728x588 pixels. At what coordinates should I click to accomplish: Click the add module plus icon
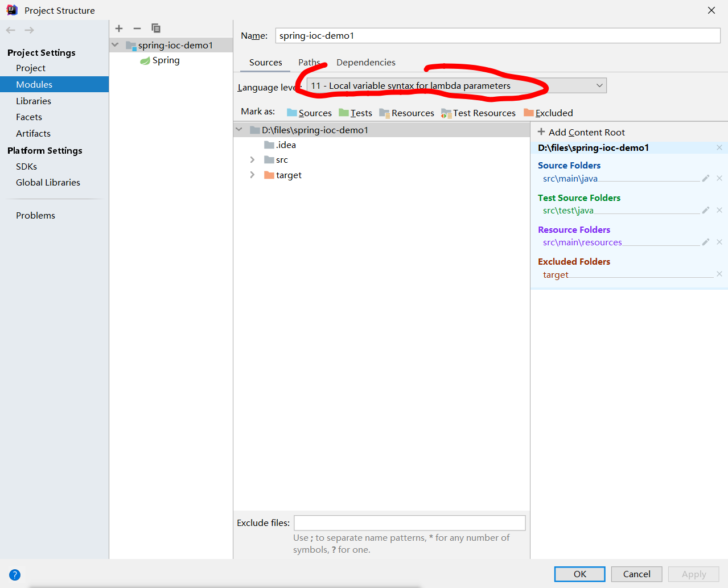(x=119, y=28)
